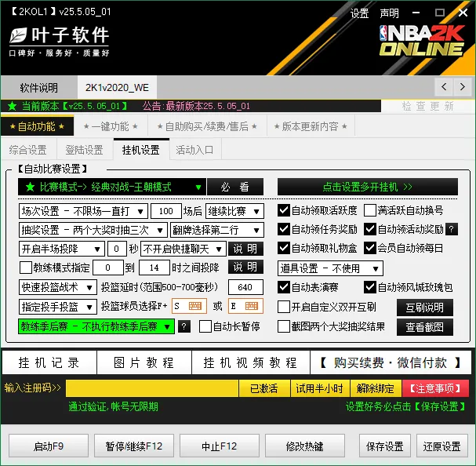The height and width of the screenshot is (466, 476).
Task: Open 版本更新内容 tab
Action: tap(311, 126)
